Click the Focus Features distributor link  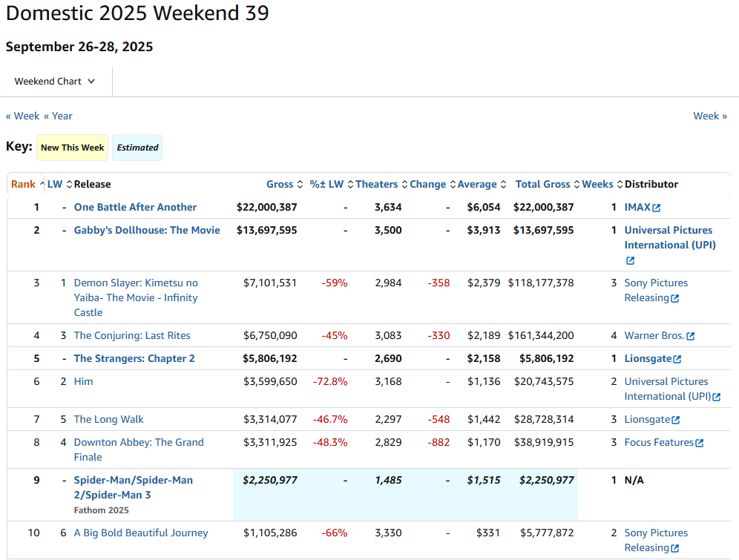[x=659, y=443]
